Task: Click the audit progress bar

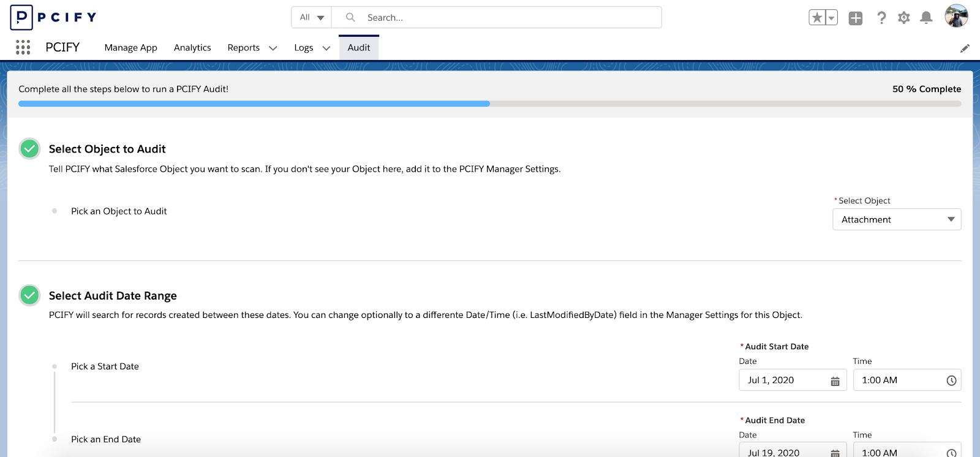Action: tap(490, 104)
